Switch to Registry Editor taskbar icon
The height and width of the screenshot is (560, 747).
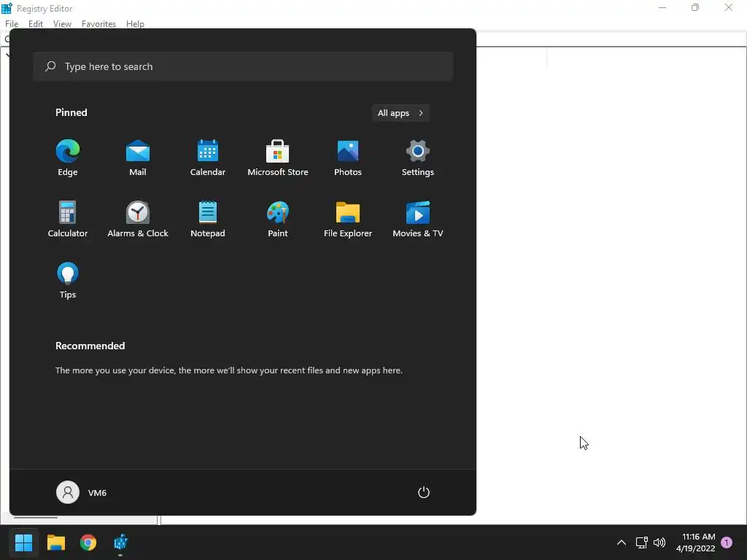[120, 542]
